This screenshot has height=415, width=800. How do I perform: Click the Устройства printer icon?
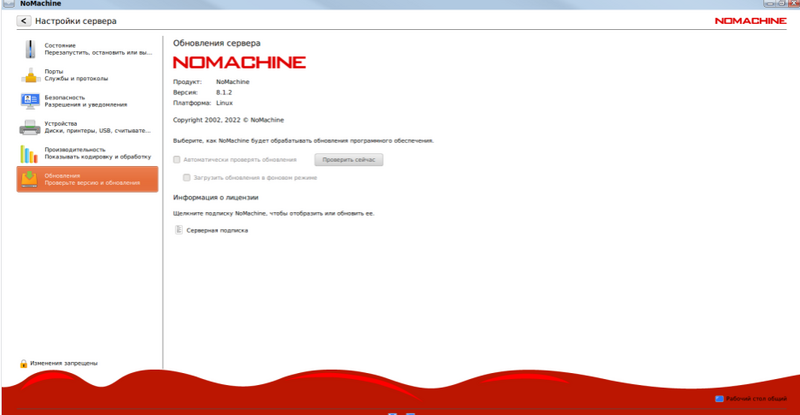point(30,127)
